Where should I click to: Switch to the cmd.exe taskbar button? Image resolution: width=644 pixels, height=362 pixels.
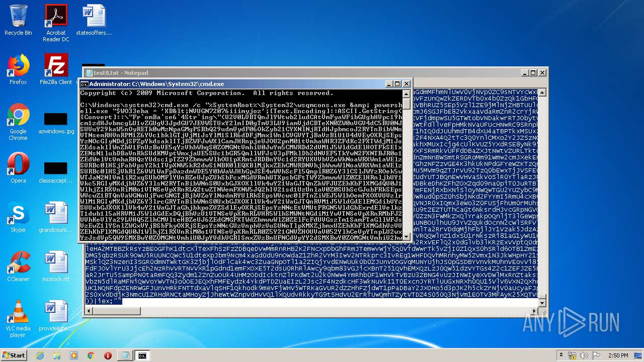click(x=142, y=355)
